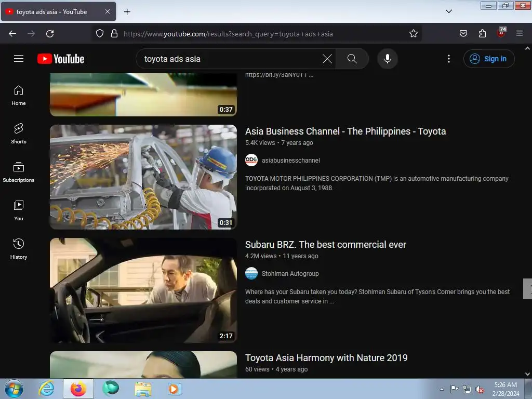Click the TOYOTA MOTOR PHILIPPINES description text
The image size is (532, 399).
(x=377, y=183)
